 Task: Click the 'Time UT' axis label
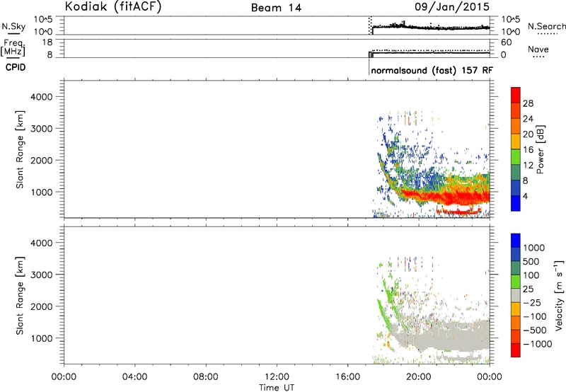point(277,388)
